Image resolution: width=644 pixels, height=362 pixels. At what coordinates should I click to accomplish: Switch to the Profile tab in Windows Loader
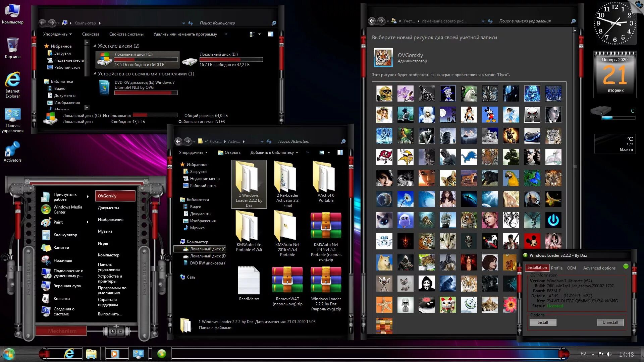557,268
